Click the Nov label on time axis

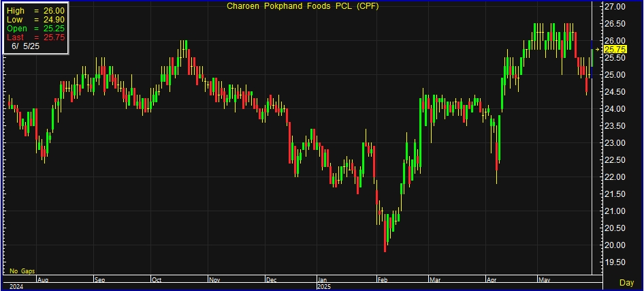pos(214,280)
